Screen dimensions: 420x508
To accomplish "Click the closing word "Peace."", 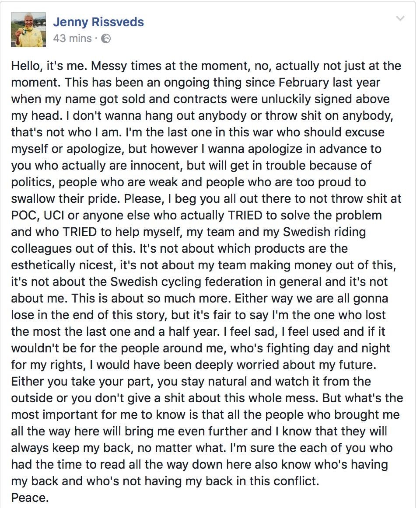I will [30, 498].
